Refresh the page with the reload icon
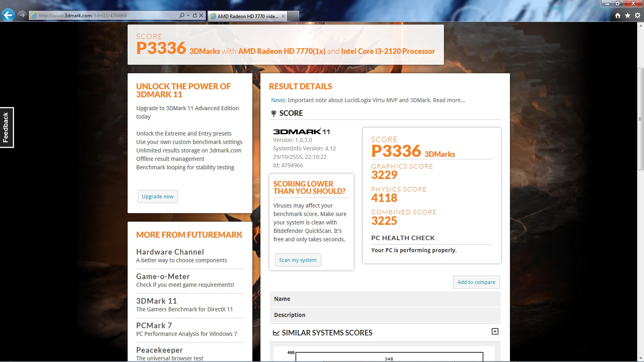Viewport: 644px width, 362px height. click(195, 16)
